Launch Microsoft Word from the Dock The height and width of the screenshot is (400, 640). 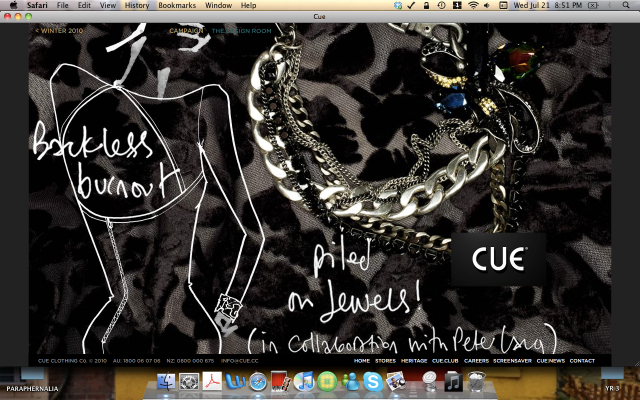(x=236, y=382)
